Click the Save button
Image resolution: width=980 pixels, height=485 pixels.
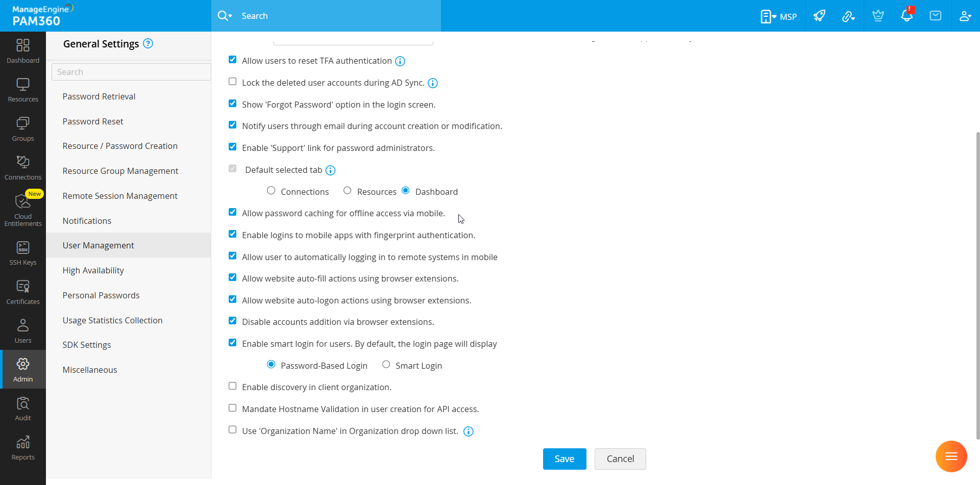pos(564,458)
